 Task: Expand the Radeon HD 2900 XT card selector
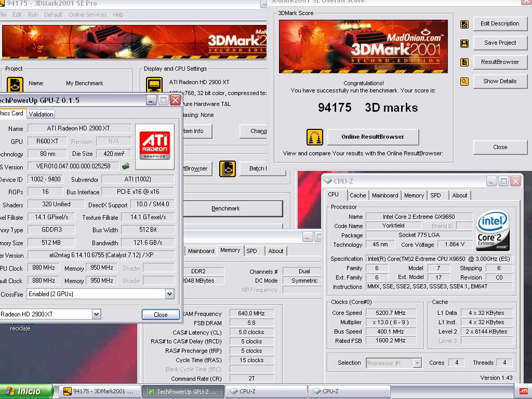pyautogui.click(x=96, y=314)
